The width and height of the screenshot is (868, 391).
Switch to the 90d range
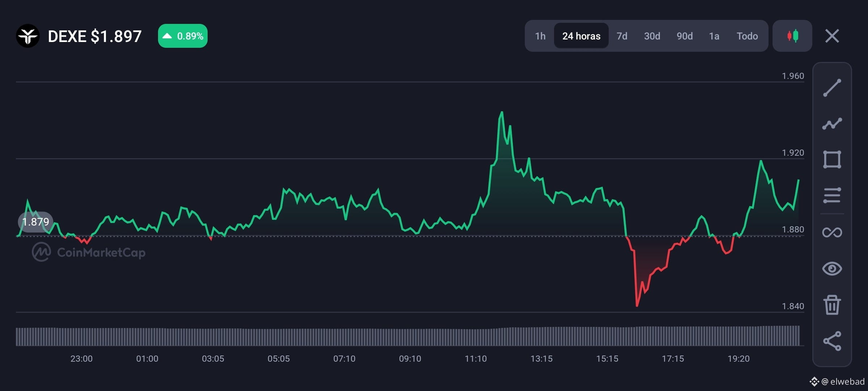click(685, 36)
